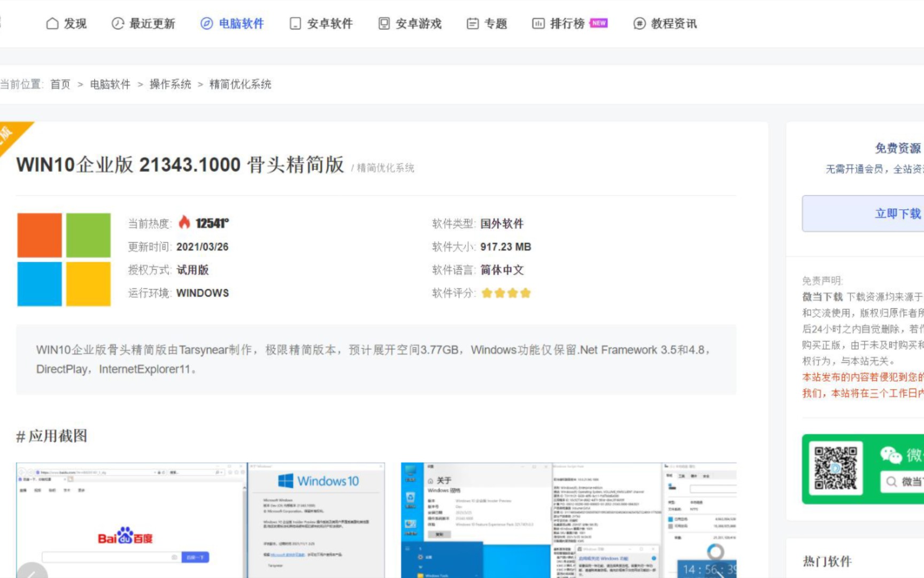Open the 安卓游戏 navigation tab
Screen dimensions: 924x578
click(410, 24)
